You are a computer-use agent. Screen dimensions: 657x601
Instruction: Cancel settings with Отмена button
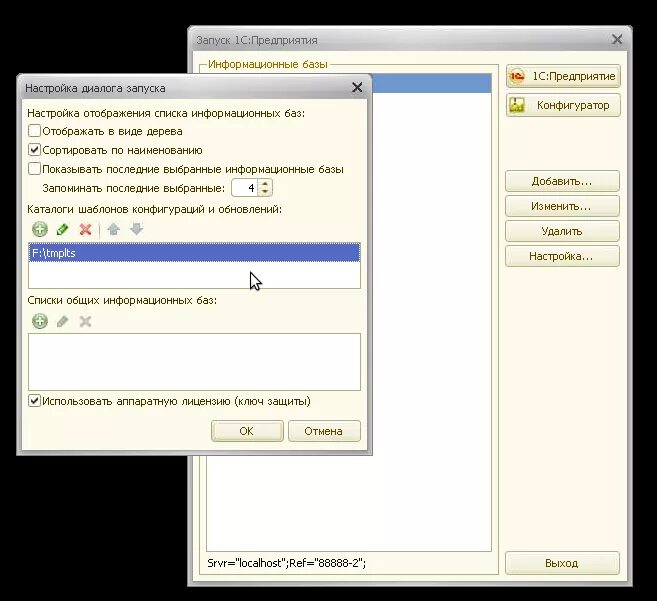[x=324, y=431]
